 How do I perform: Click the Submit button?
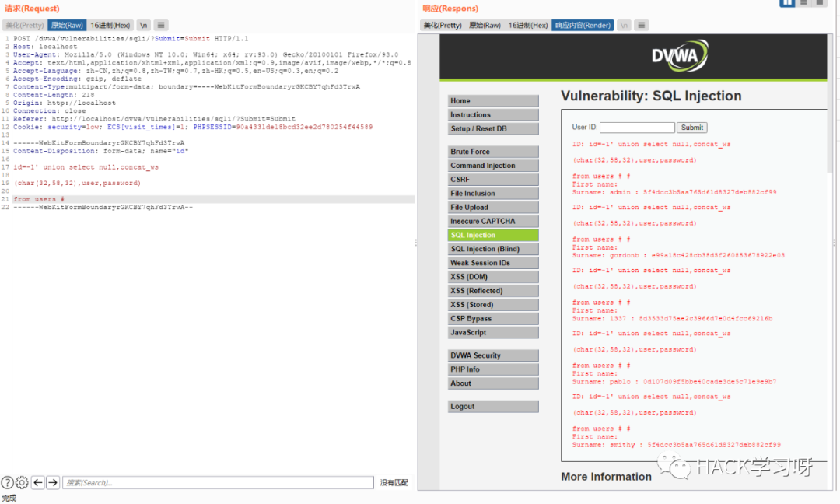(x=692, y=128)
